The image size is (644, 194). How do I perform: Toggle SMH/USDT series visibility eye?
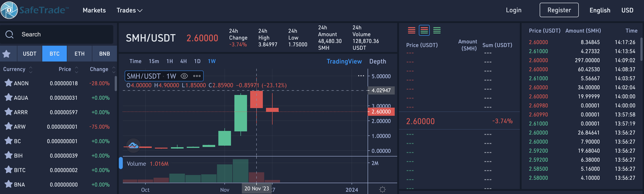[184, 76]
